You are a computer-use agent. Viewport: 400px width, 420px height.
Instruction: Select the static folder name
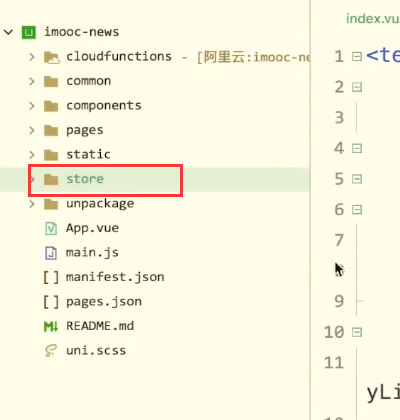click(x=88, y=154)
